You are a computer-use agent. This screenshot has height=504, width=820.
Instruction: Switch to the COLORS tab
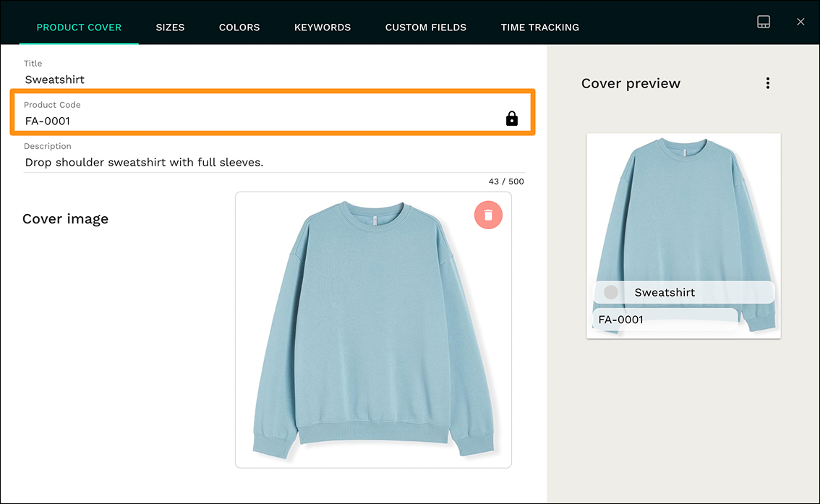239,27
